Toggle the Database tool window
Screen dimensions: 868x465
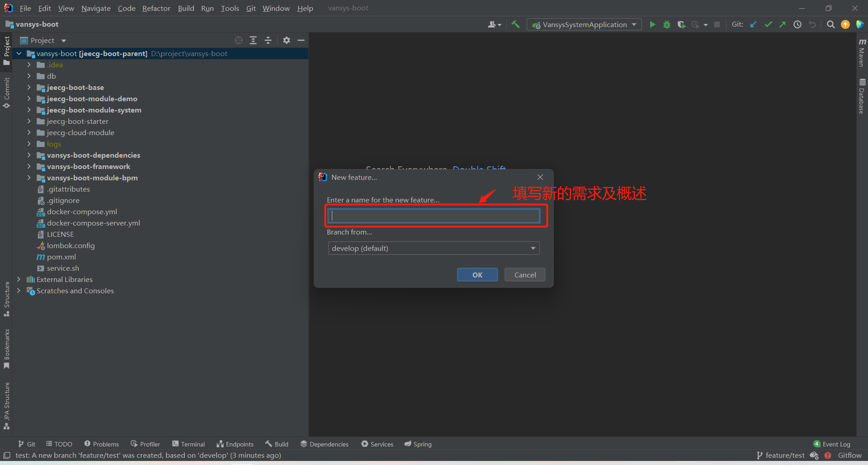[862, 96]
